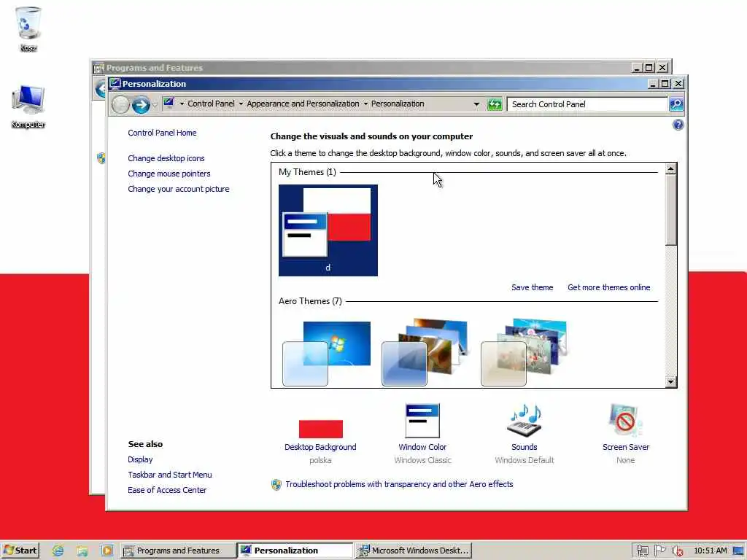Expand the arrow after Control Panel breadcrumb

point(241,104)
